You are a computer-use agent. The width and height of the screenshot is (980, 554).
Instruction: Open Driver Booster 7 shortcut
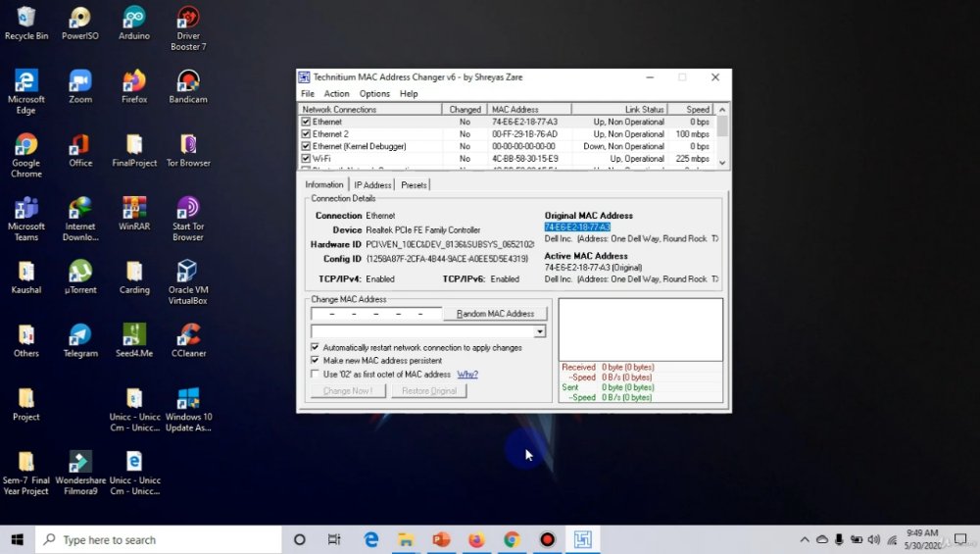point(188,28)
